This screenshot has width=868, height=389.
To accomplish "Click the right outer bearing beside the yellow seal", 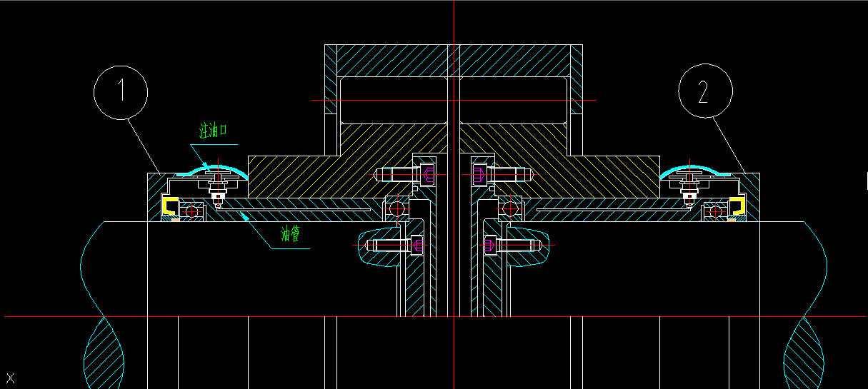I will click(714, 211).
